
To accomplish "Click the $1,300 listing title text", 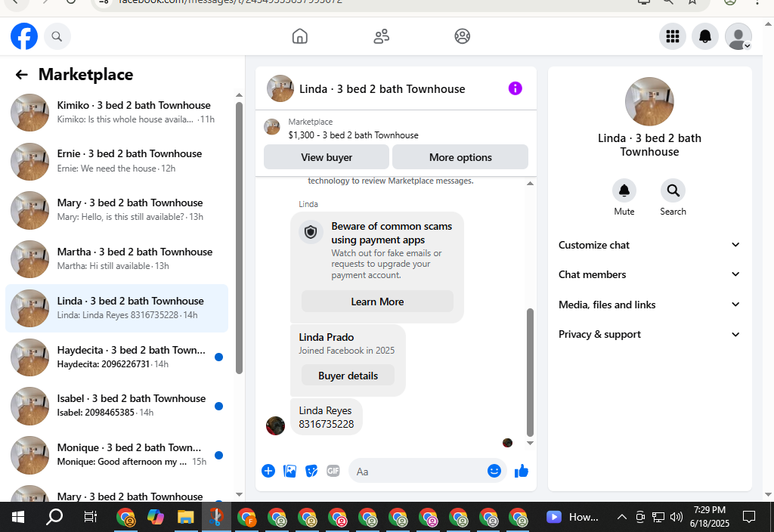I will tap(354, 135).
